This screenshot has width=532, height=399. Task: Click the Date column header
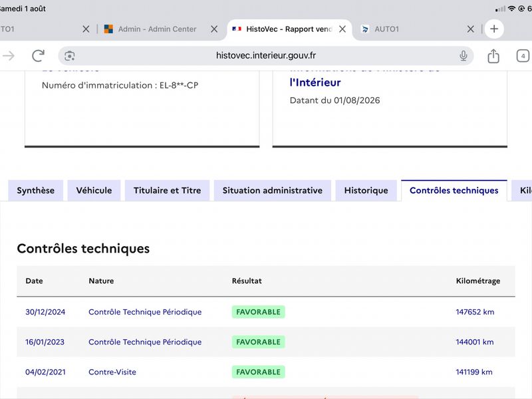click(x=35, y=281)
